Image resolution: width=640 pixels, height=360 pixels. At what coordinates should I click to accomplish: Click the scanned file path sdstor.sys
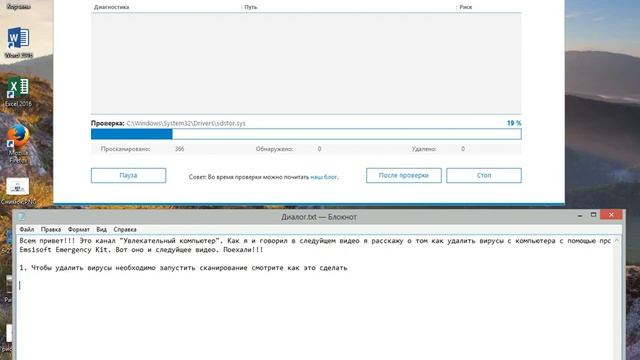pyautogui.click(x=186, y=123)
